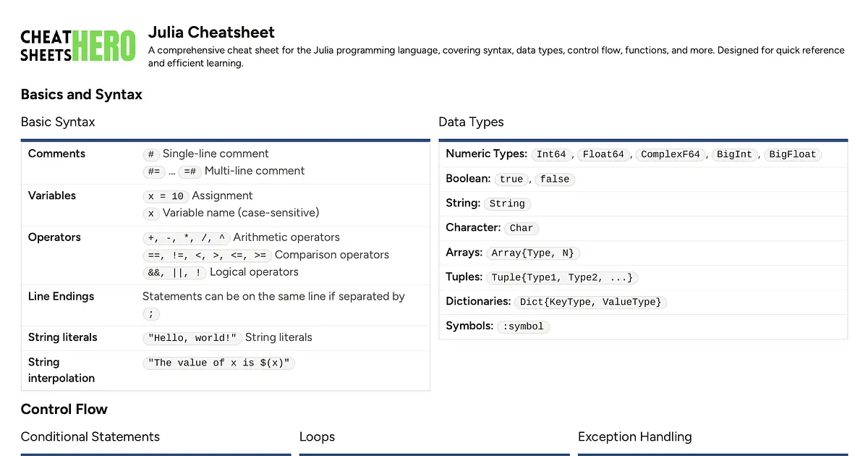Click the Float64 code chip
868x456 pixels.
click(x=603, y=154)
